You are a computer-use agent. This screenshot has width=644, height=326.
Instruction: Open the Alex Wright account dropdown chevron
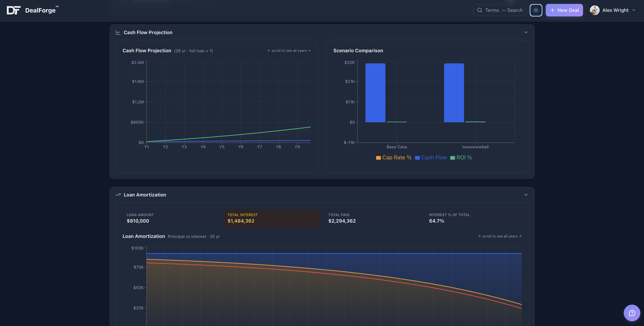[x=633, y=10]
